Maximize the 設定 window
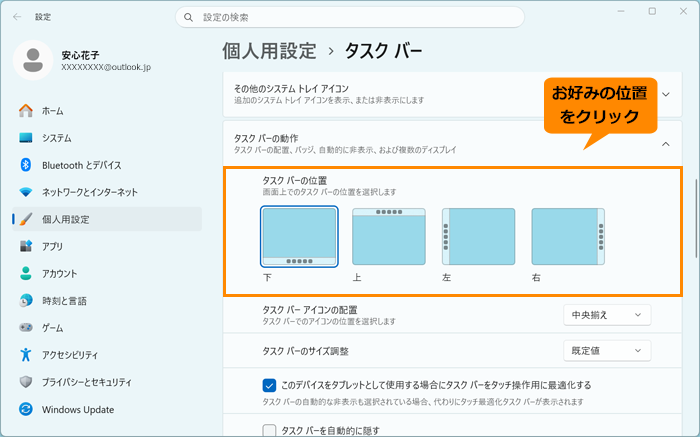Viewport: 700px width, 437px height. pos(652,12)
